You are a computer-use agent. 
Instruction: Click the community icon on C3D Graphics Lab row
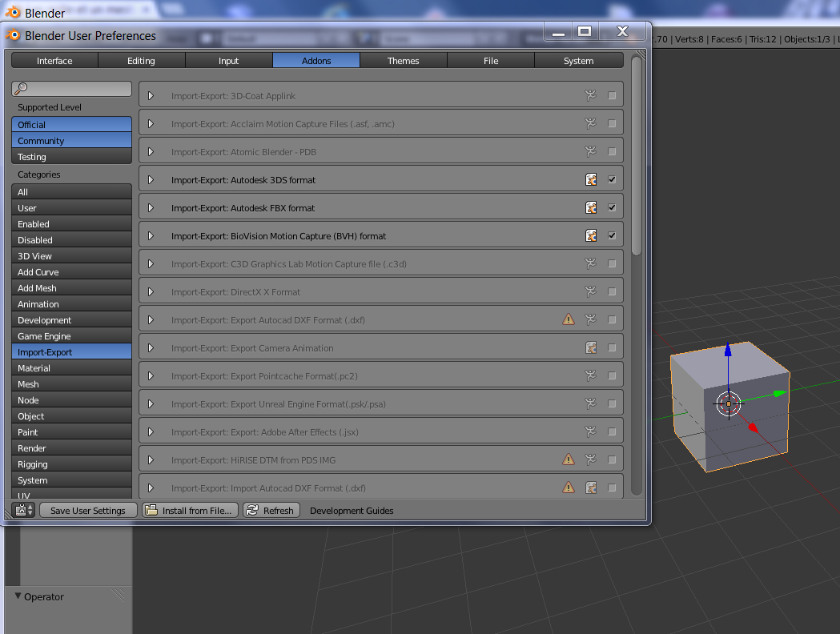click(x=590, y=263)
